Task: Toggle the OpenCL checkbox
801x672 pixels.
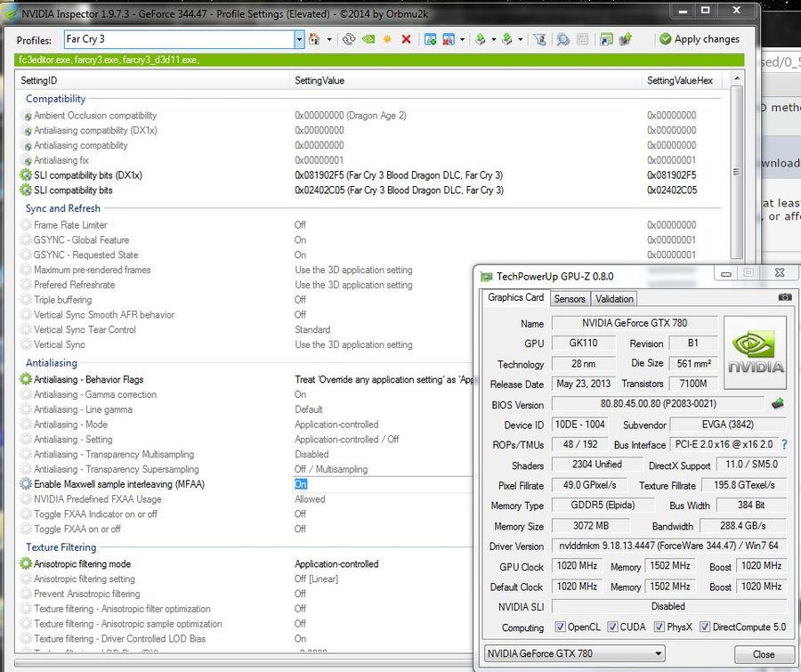Action: 561,627
